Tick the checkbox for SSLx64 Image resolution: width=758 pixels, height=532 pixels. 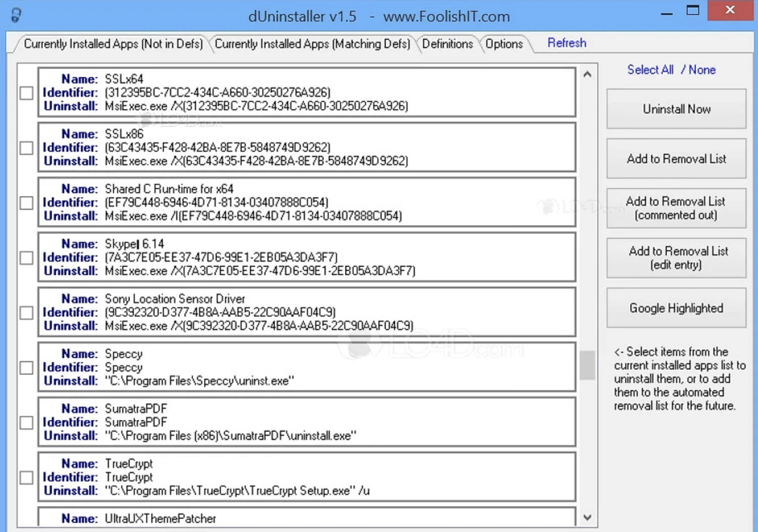tap(26, 93)
